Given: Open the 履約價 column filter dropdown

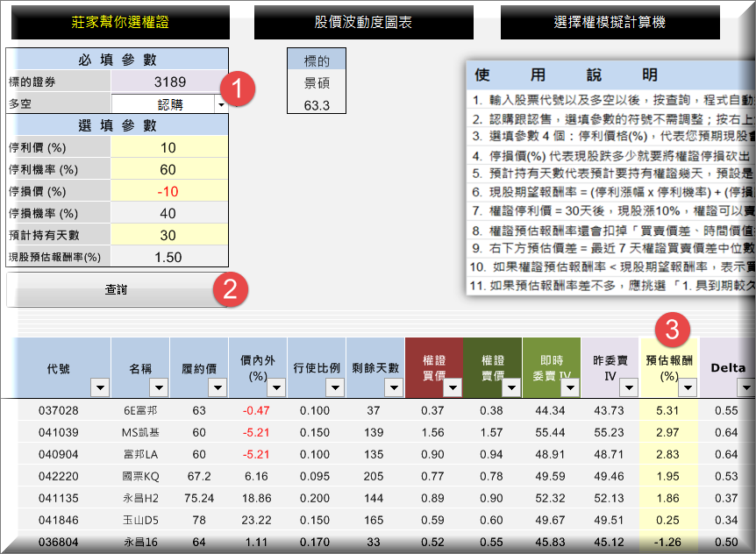Looking at the screenshot, I should click(218, 387).
